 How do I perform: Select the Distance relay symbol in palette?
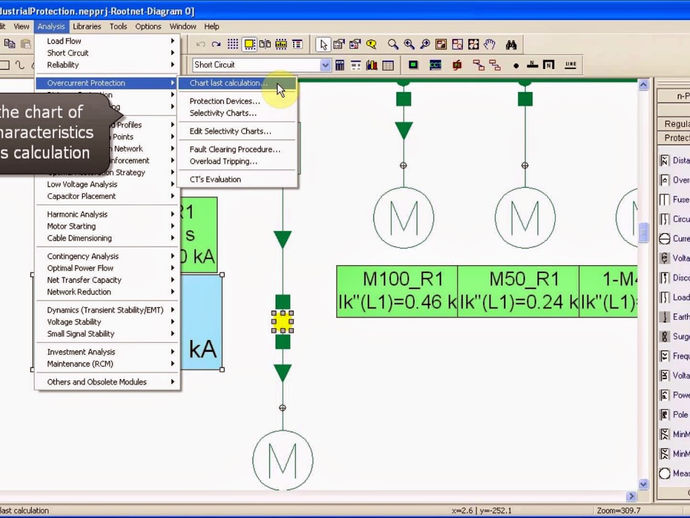pos(664,161)
